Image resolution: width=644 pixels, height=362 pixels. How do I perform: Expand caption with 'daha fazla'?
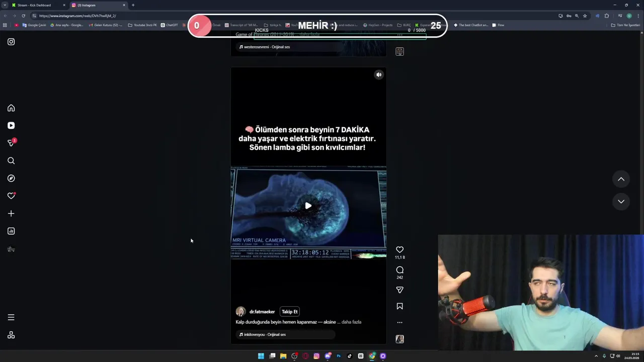pos(351,322)
